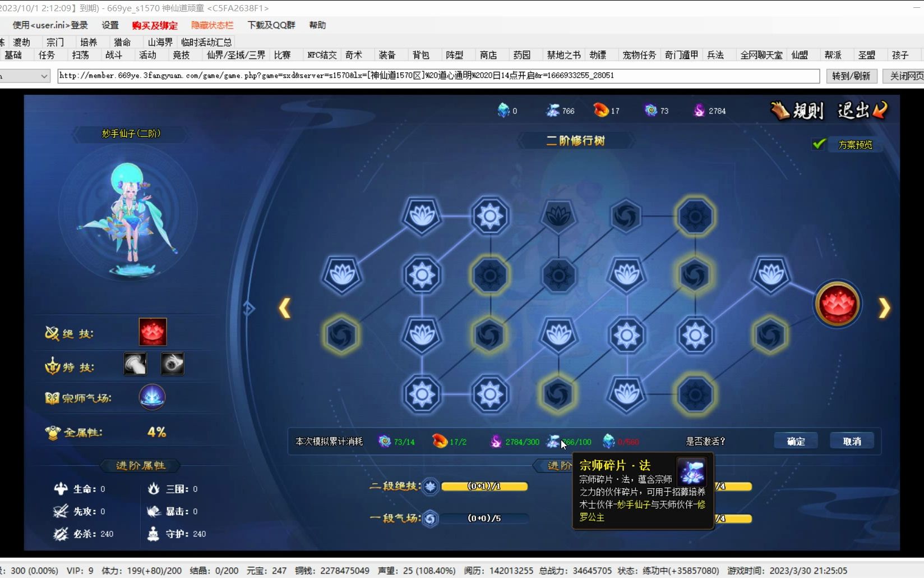924x578 pixels.
Task: Go to next tree with right yellow arrow
Action: point(884,308)
